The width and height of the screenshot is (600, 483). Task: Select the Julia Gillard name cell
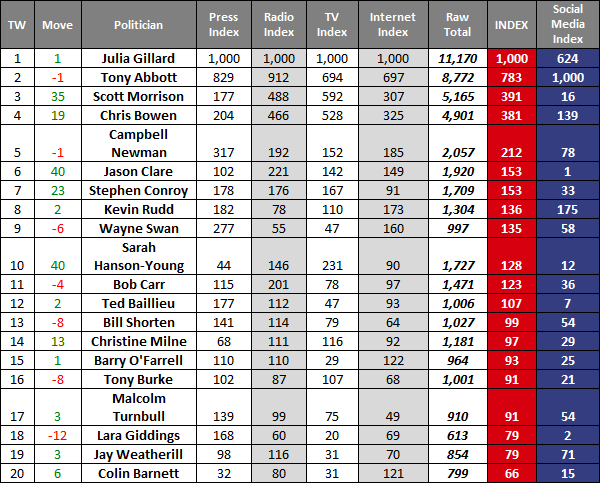(x=138, y=59)
